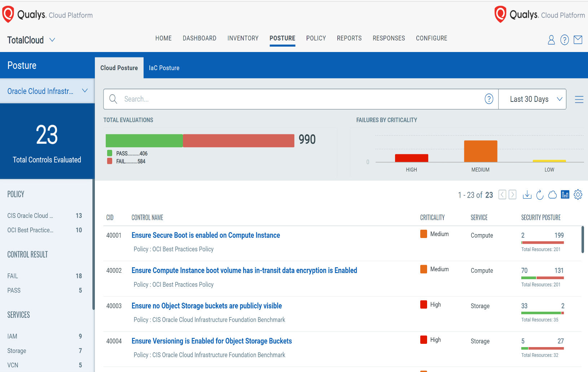Filter results by FAIL control result
This screenshot has height=372, width=588.
click(12, 276)
